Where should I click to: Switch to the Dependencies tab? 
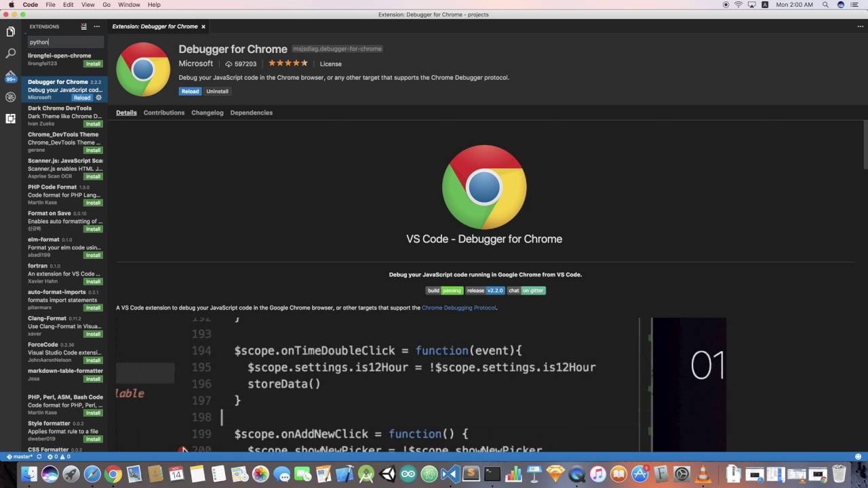point(252,113)
